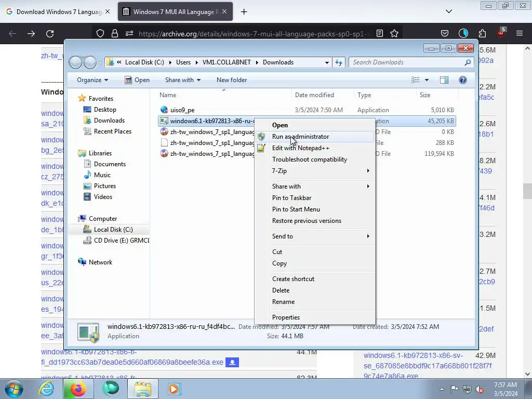The image size is (532, 399).
Task: Choose Pin to Taskbar
Action: pos(291,198)
